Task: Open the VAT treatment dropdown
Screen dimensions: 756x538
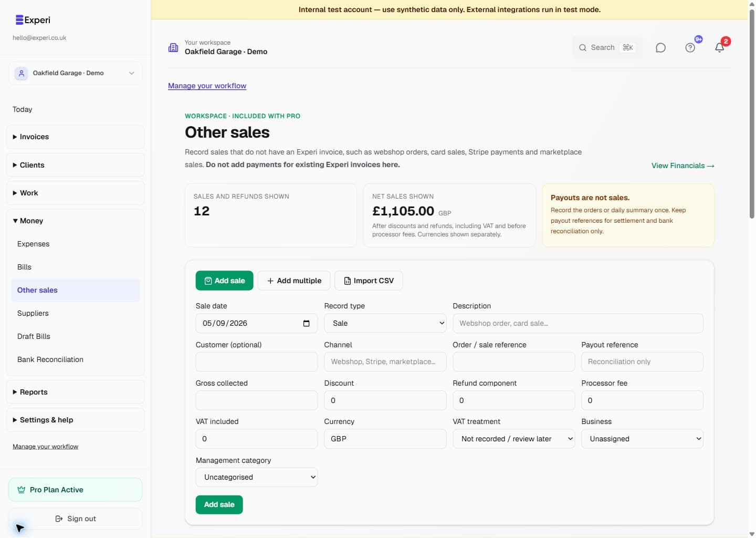Action: [514, 439]
